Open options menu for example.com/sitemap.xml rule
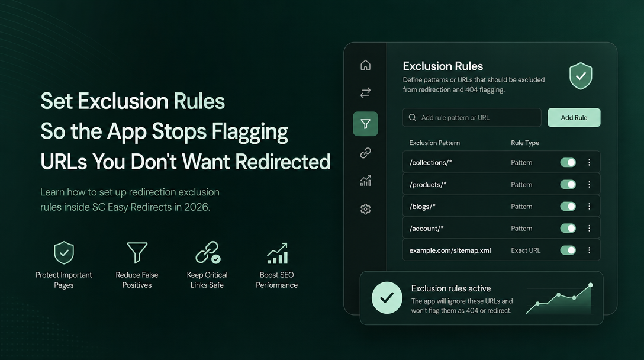644x360 pixels. 589,250
